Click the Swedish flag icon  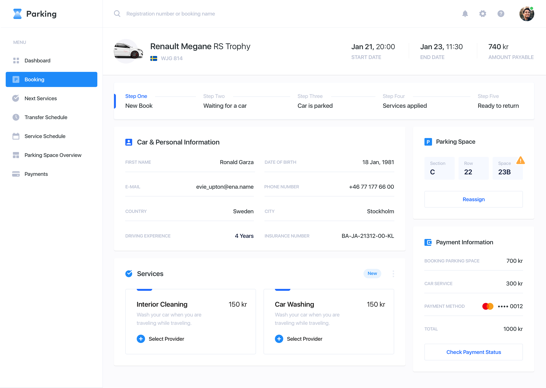tap(154, 58)
